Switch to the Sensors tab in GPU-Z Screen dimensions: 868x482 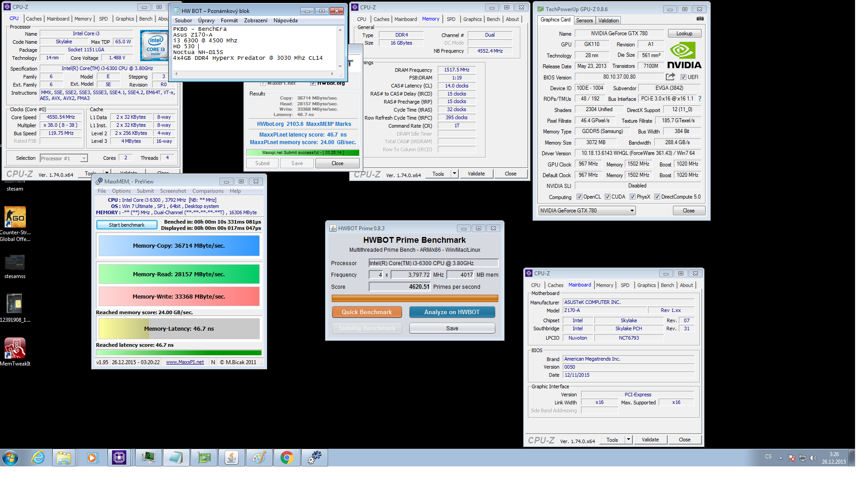[584, 21]
